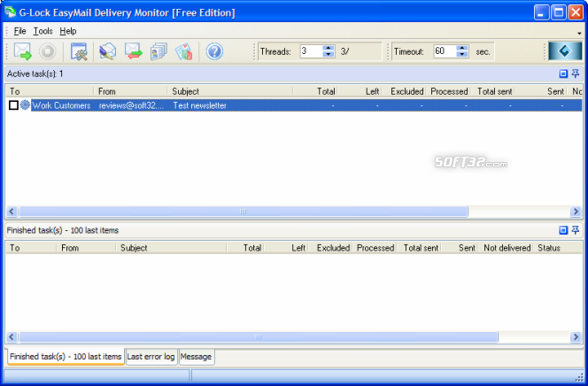Click the app icon in the title bar
The height and width of the screenshot is (386, 588).
(10, 12)
